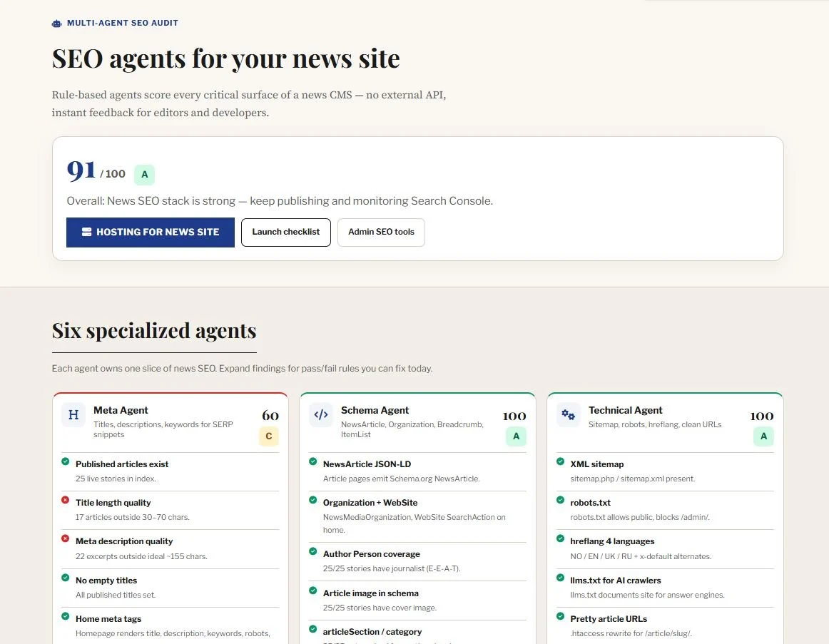829x644 pixels.
Task: Click the articleSection / category finding
Action: (372, 632)
